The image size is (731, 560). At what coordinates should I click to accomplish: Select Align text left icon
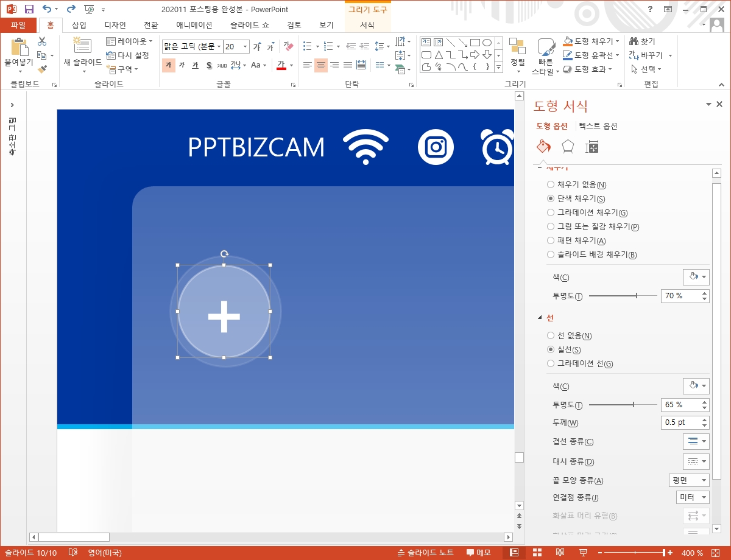308,65
